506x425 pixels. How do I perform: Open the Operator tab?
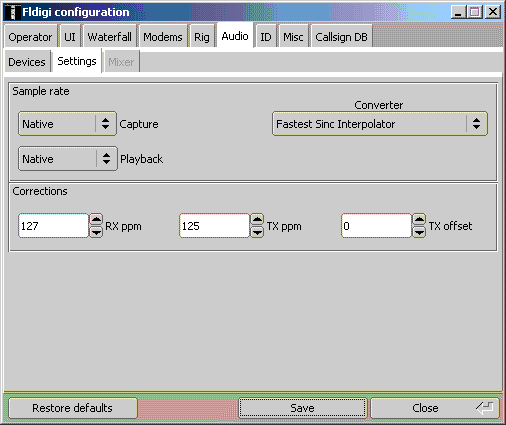(x=30, y=37)
